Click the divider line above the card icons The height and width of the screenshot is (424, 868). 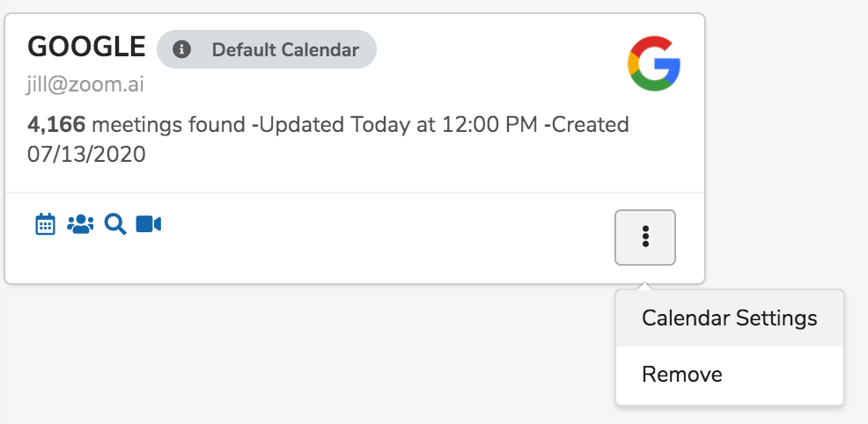[352, 192]
